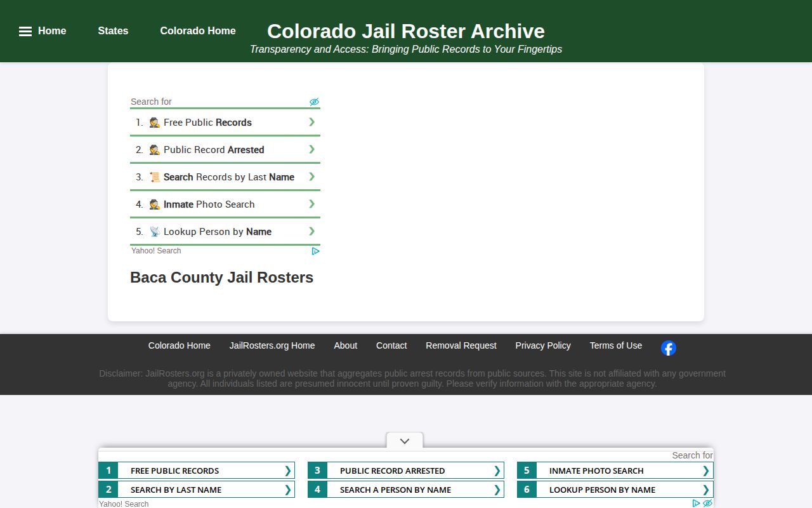Click the arrow beside Inmate Photo Search
Screen dimensions: 812x508
coord(311,204)
